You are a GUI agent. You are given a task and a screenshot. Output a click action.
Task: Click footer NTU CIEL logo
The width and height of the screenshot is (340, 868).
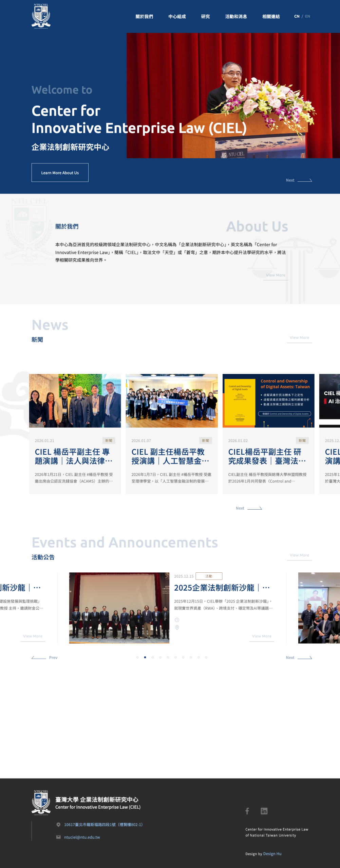41,802
